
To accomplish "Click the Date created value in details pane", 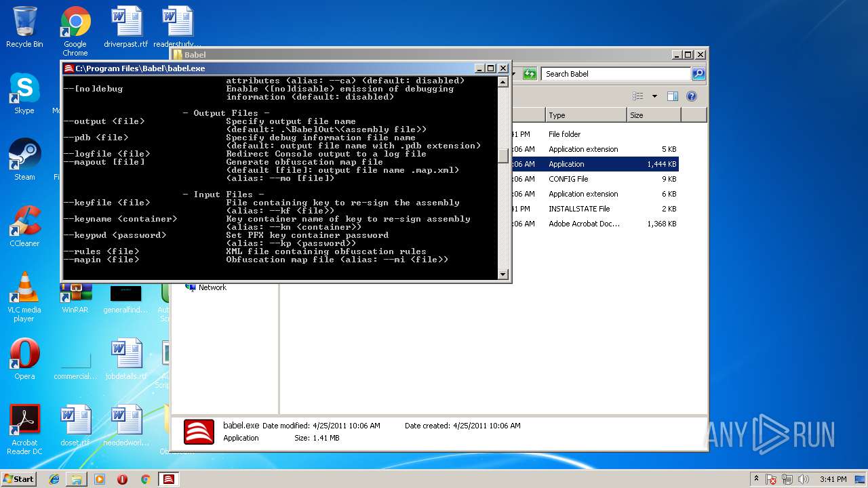I will tap(486, 426).
